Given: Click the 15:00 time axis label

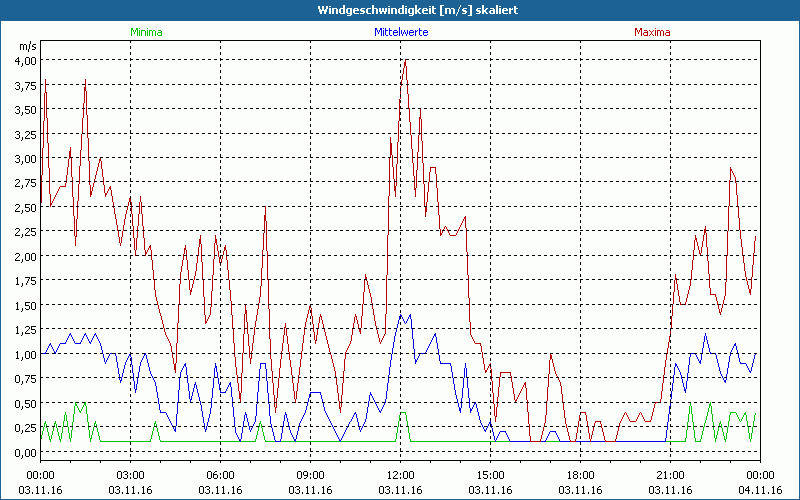Looking at the screenshot, I should [490, 475].
